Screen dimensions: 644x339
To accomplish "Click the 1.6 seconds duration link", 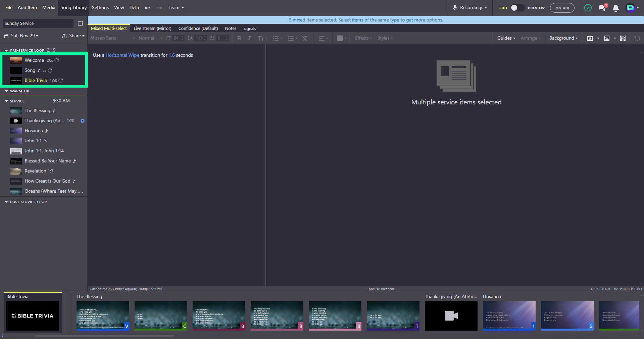I will pos(171,55).
